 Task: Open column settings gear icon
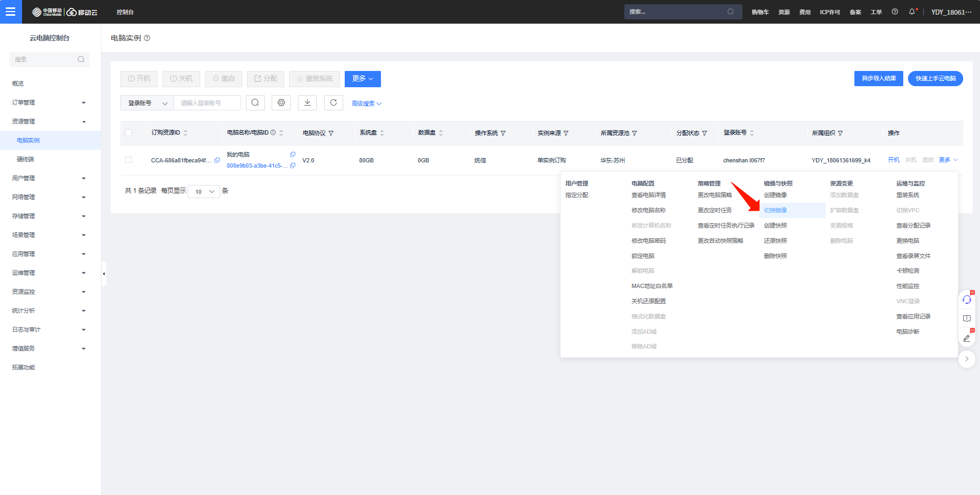[x=281, y=102]
